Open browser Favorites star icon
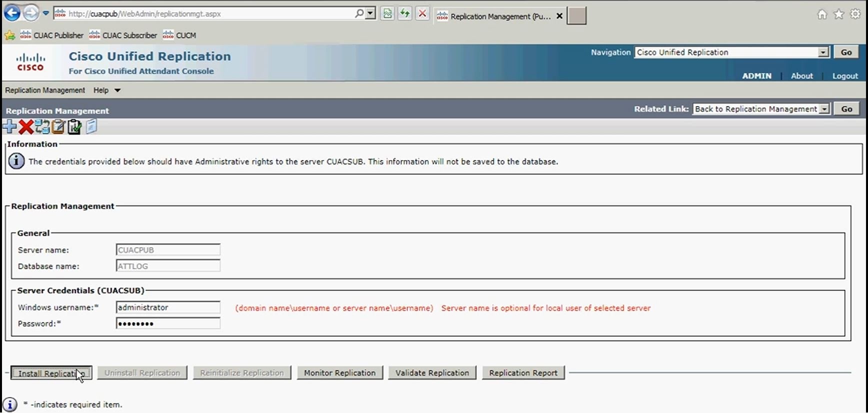This screenshot has height=413, width=868. pos(839,14)
